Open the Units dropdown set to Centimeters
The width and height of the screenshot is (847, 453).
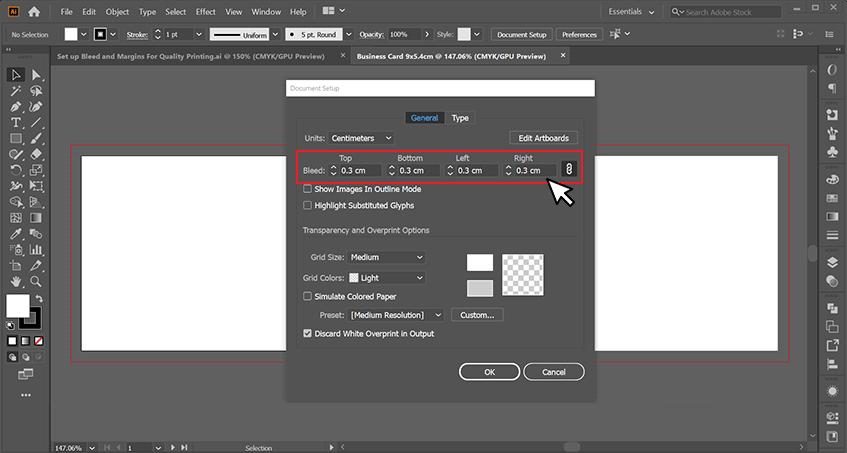361,137
